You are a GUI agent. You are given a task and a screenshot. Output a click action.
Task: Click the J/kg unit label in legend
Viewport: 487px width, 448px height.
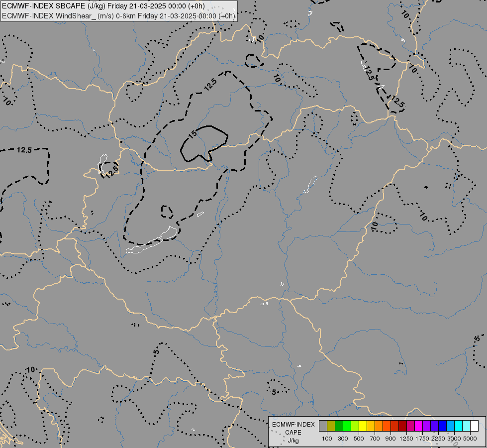point(293,441)
